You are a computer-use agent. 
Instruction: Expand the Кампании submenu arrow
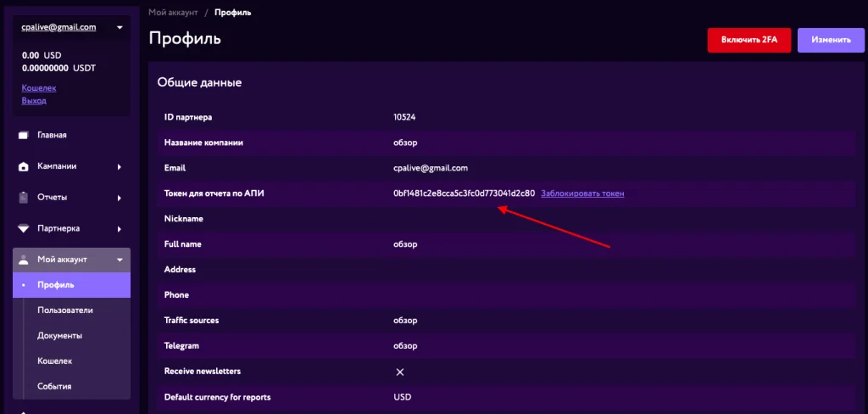[119, 167]
